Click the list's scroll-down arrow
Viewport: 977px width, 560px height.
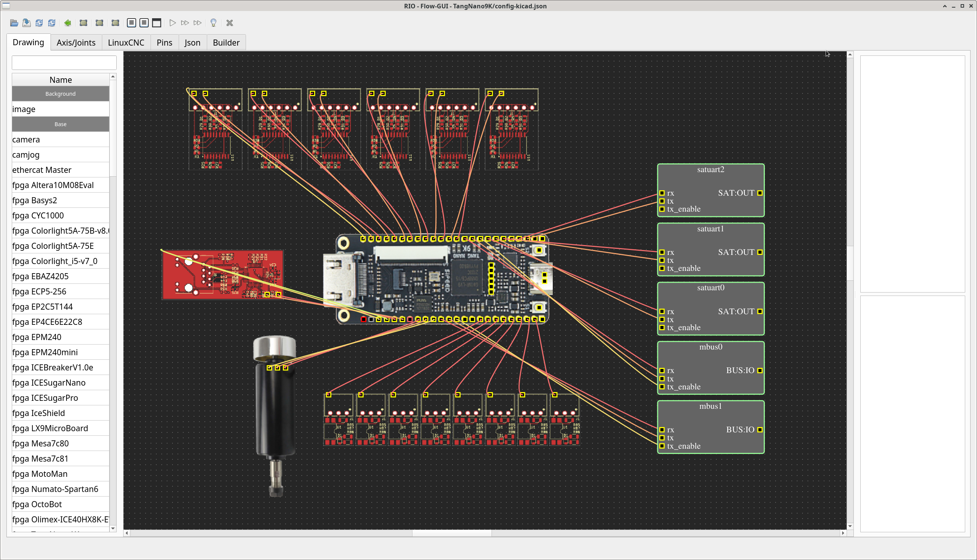[113, 528]
